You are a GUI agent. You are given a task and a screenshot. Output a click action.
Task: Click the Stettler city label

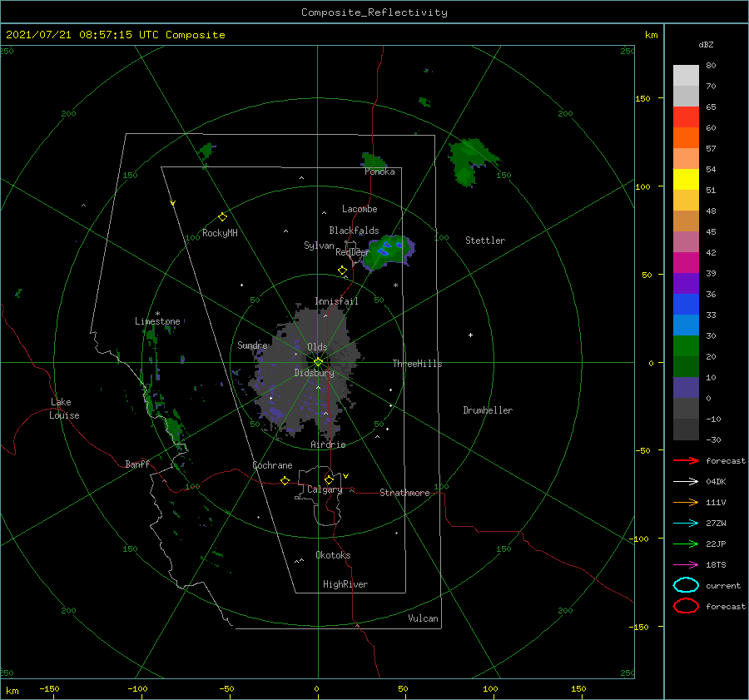[485, 241]
